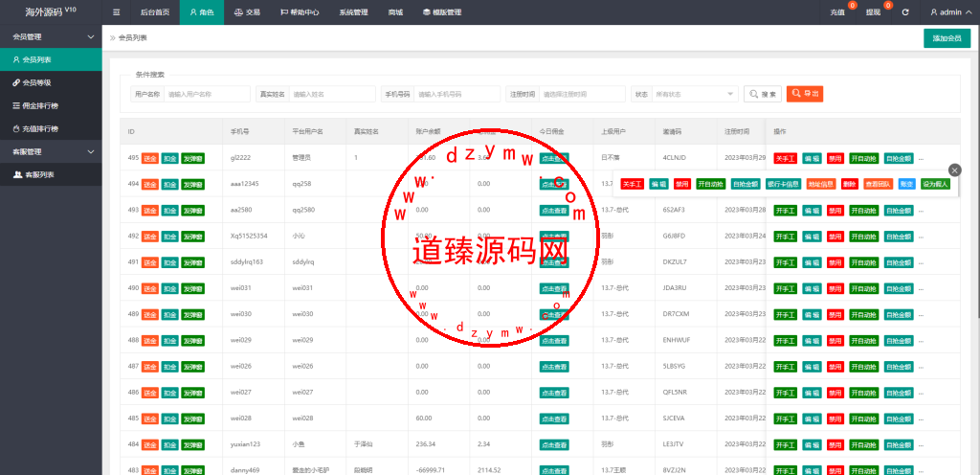The height and width of the screenshot is (475, 980).
Task: Click 扣金 for member 488
Action: [x=169, y=341]
